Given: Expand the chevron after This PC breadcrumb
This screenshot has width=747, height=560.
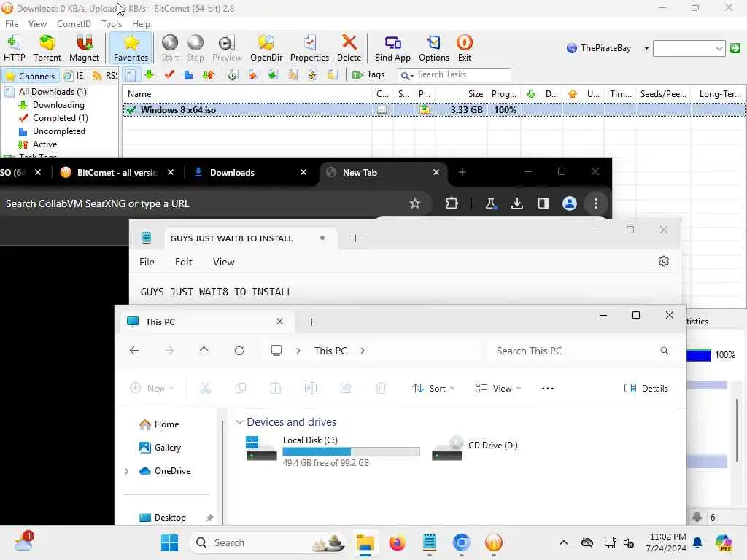Looking at the screenshot, I should (363, 351).
